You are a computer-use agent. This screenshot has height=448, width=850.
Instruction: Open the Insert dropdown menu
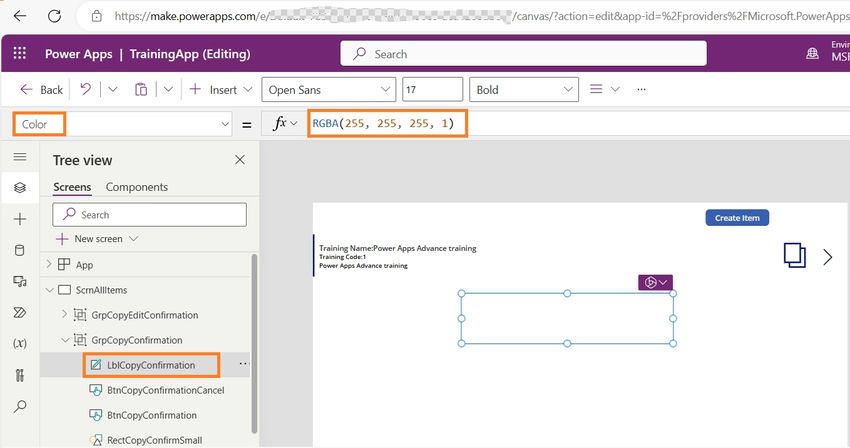tap(248, 89)
